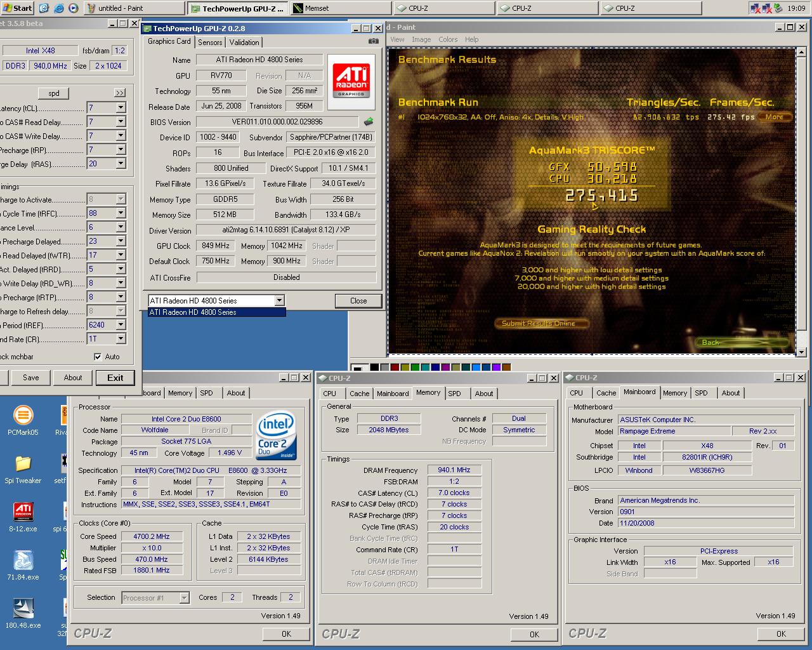The width and height of the screenshot is (812, 650).
Task: Click the ATI Radeon logo in GPU-Z
Action: pyautogui.click(x=351, y=81)
